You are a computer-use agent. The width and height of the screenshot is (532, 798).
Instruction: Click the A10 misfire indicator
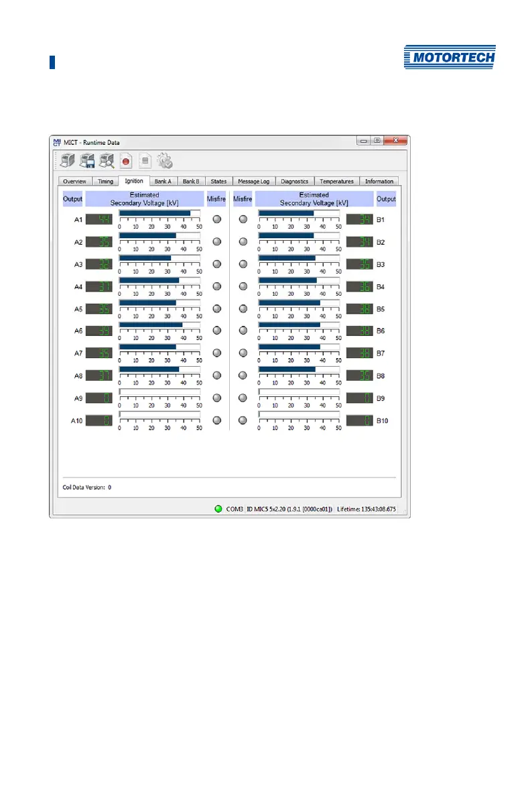(217, 420)
